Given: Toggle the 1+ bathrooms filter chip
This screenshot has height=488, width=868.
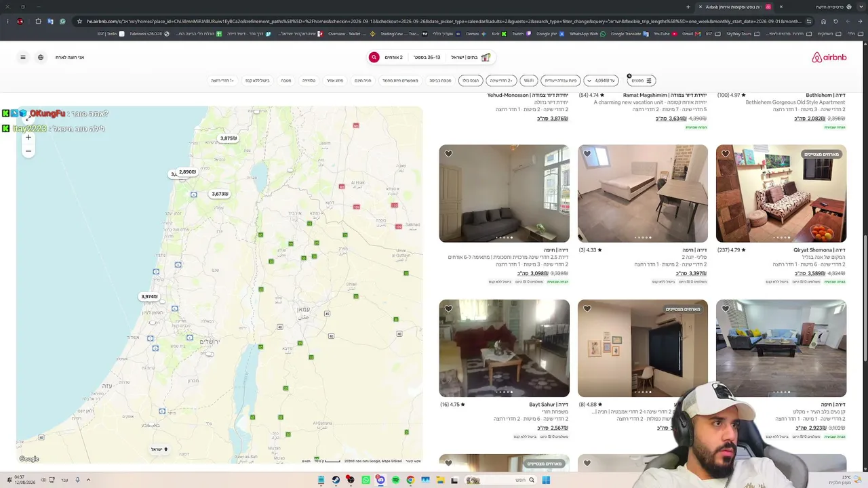Looking at the screenshot, I should pyautogui.click(x=222, y=81).
